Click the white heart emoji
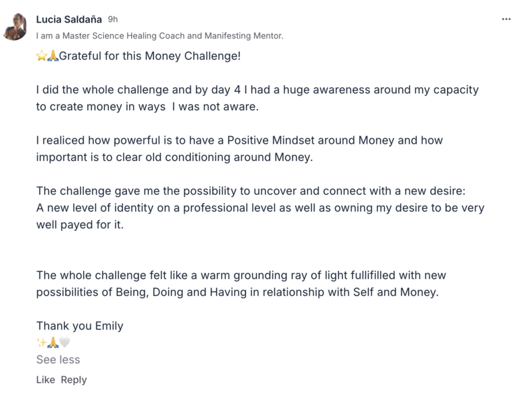The image size is (532, 400). (65, 342)
